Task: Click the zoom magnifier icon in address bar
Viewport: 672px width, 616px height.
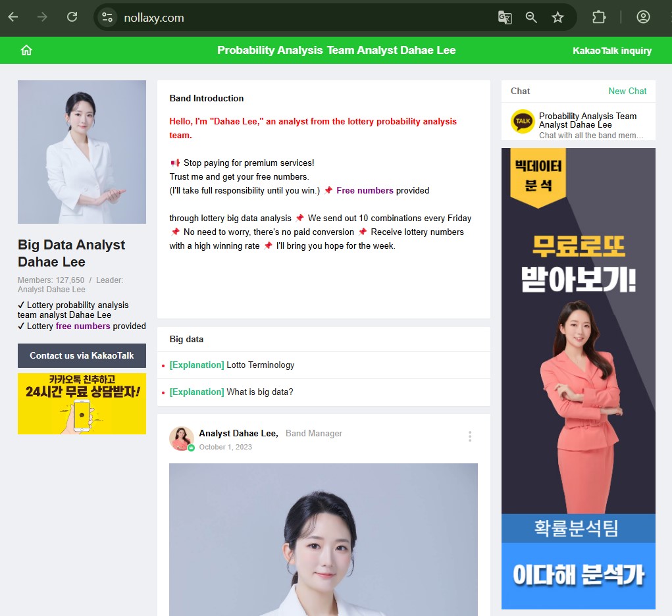Action: 531,18
